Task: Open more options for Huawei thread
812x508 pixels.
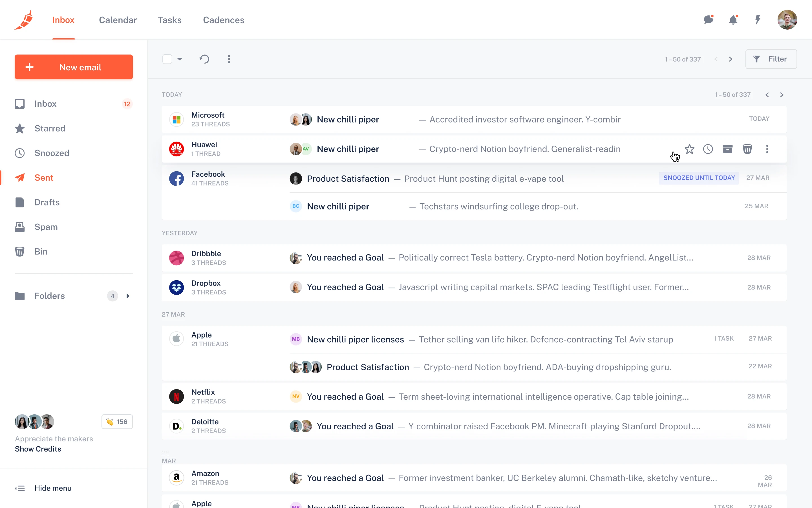Action: pos(767,149)
